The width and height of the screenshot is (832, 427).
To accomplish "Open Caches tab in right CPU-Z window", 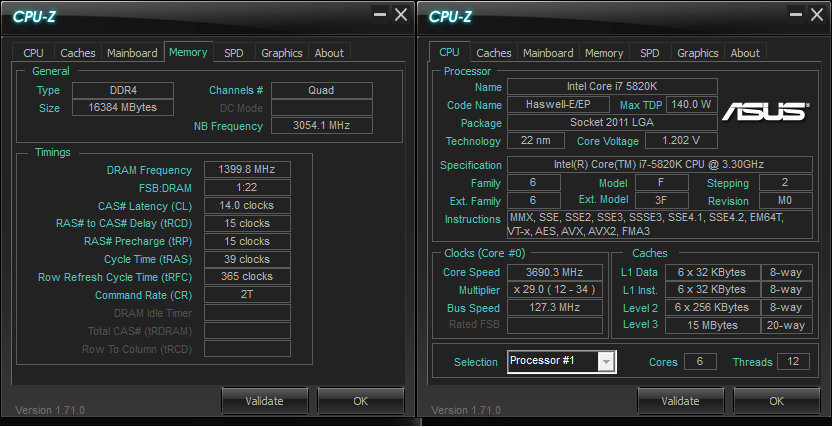I will (493, 53).
